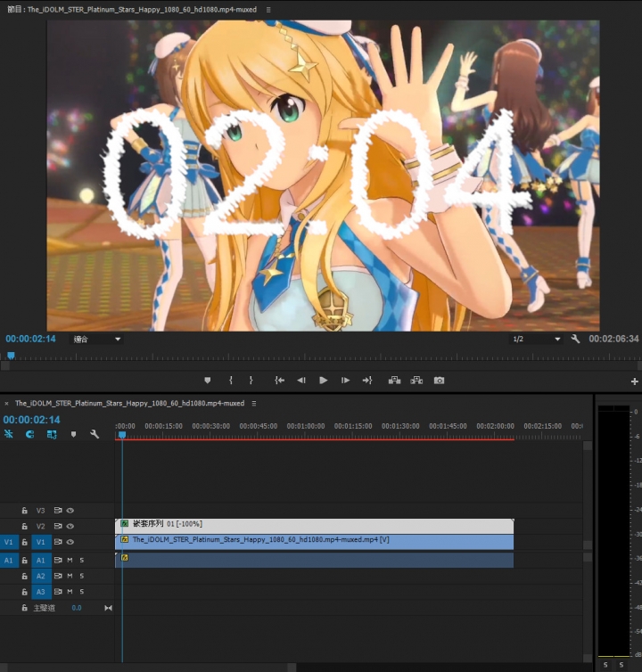Image resolution: width=642 pixels, height=672 pixels.
Task: Step forward one frame
Action: (x=345, y=381)
